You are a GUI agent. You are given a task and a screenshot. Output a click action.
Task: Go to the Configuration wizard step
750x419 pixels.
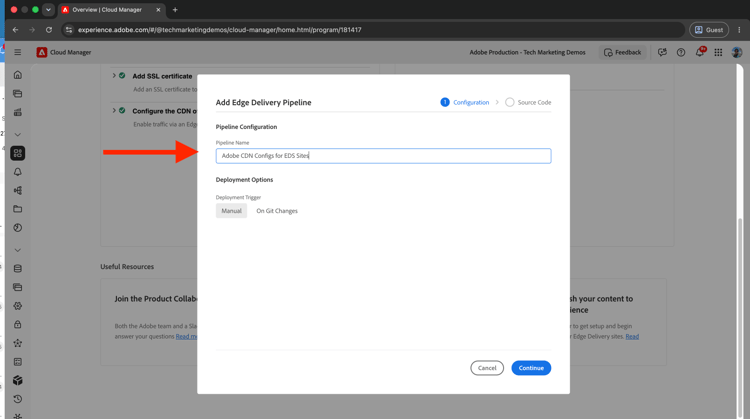(465, 102)
